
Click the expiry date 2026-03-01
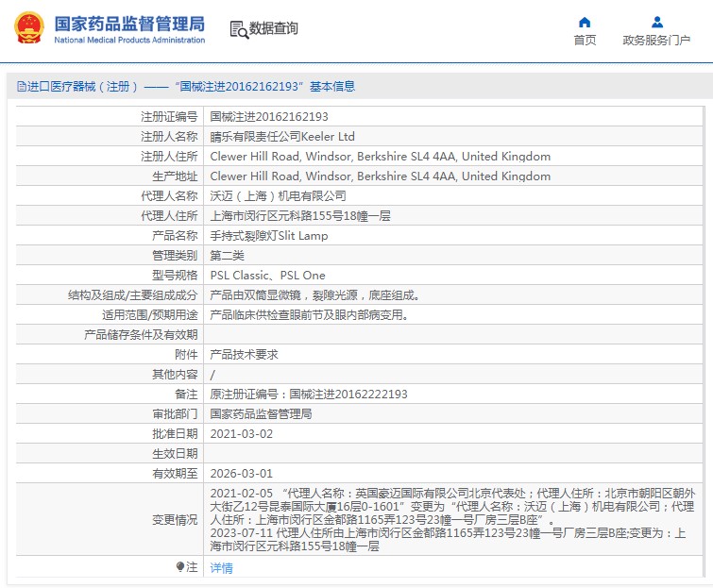241,474
